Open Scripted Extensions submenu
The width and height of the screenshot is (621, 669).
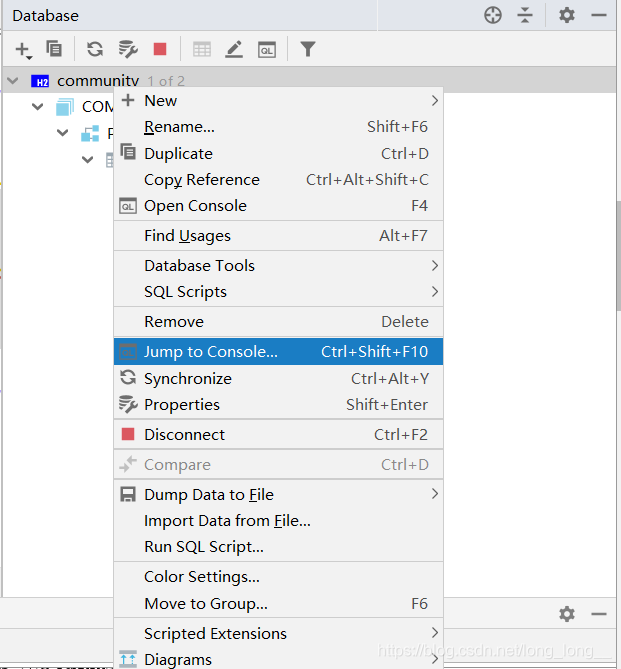[x=278, y=634]
